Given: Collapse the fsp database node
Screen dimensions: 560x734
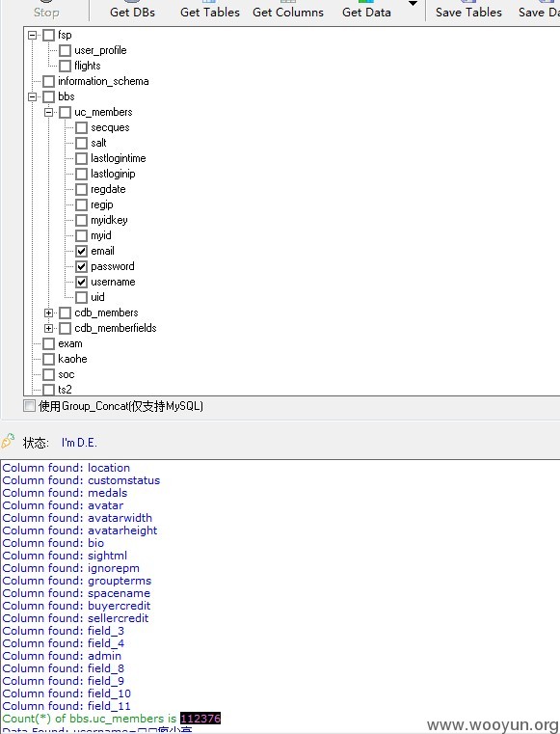Looking at the screenshot, I should (32, 35).
